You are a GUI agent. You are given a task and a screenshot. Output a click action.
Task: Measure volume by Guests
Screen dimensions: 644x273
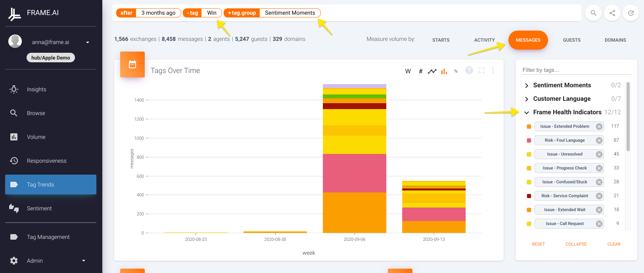click(571, 40)
